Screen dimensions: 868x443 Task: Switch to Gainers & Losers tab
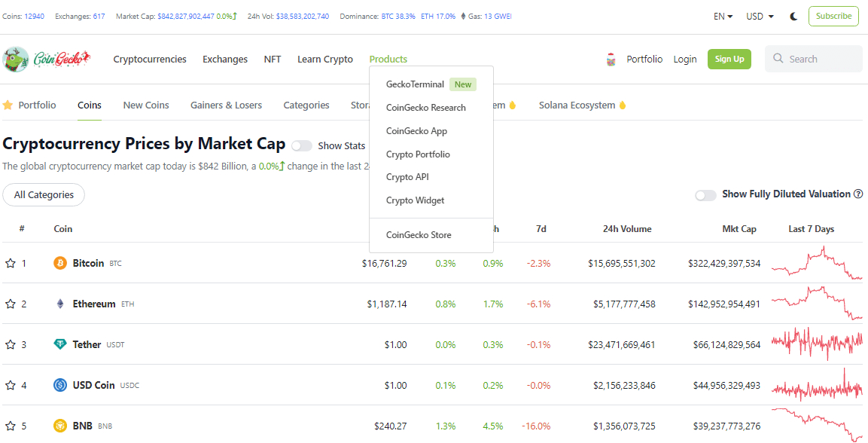click(x=227, y=105)
